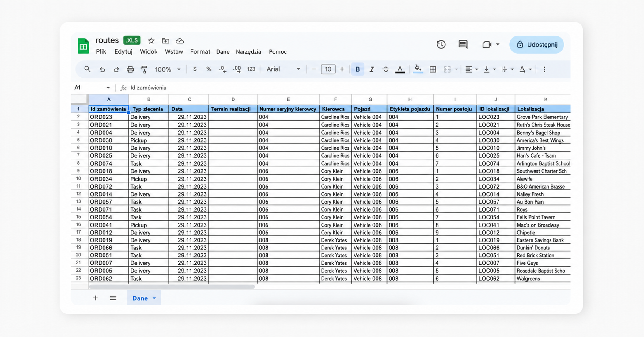Select the Kierowca header cell
This screenshot has height=337, width=644.
(335, 109)
